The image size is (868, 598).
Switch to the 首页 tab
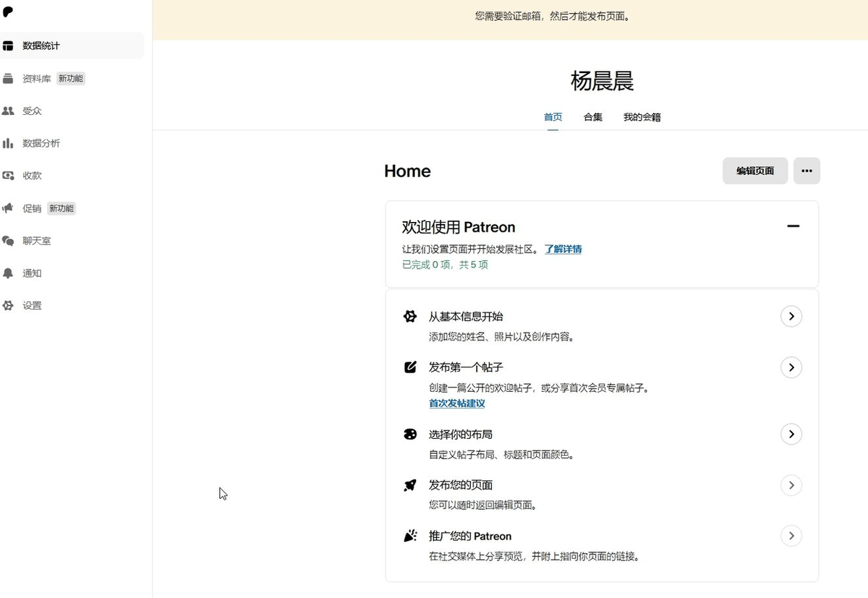[x=553, y=117]
